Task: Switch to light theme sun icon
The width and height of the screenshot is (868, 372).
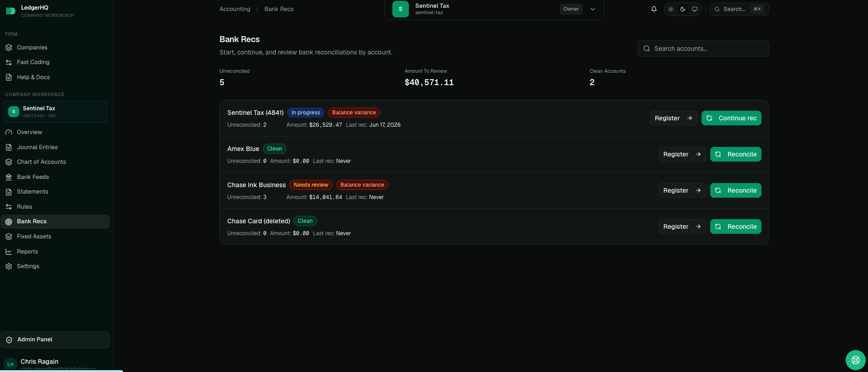Action: 671,9
